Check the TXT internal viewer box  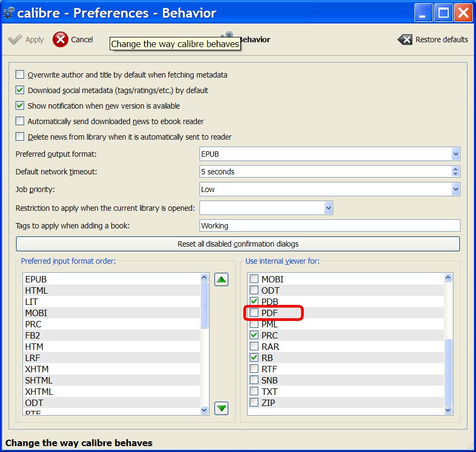(254, 391)
